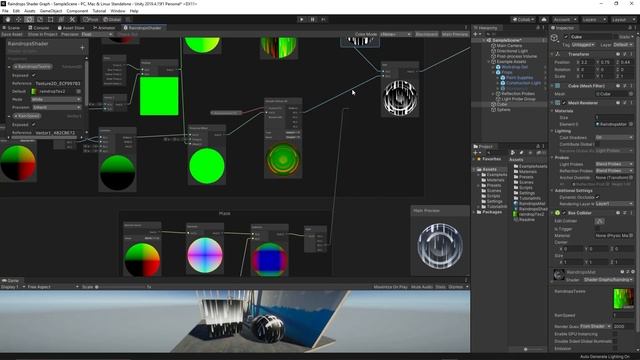Open Transform component help icon
Screen dimensions: 640x360
click(618, 54)
